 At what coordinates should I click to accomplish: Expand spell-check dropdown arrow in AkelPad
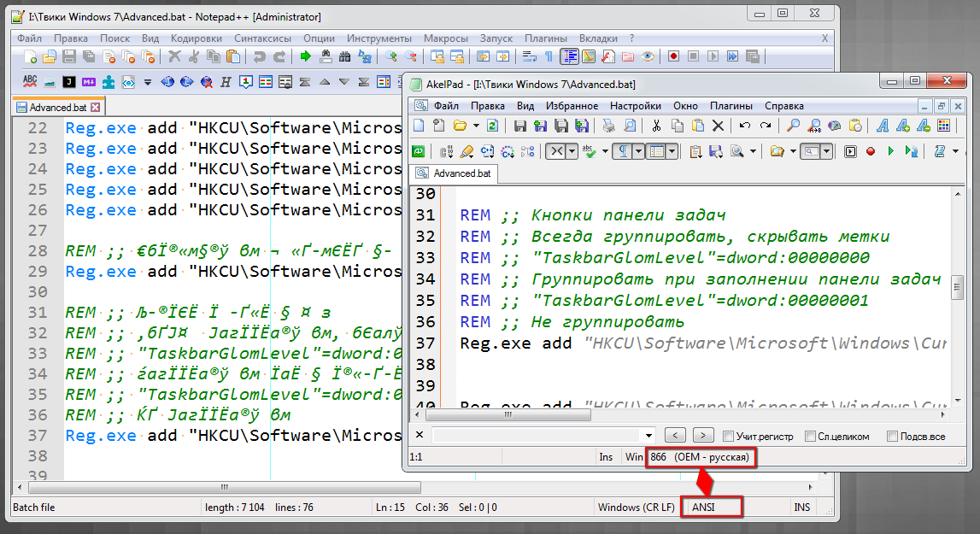(604, 151)
